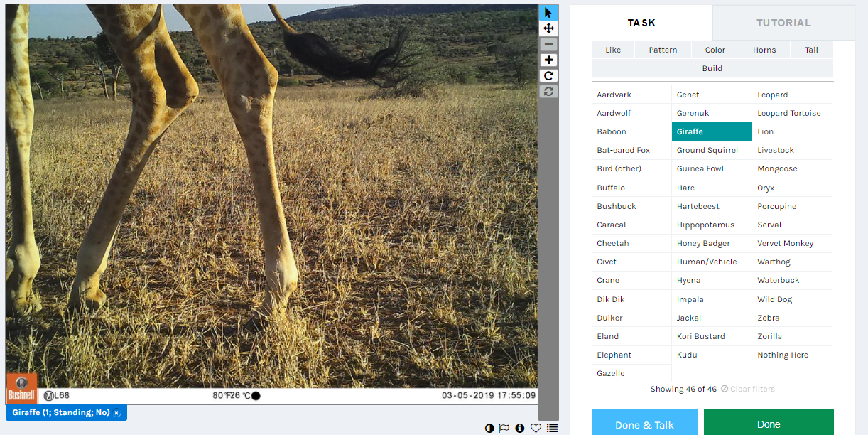Screen dimensions: 868x435
Task: Choose Wild Dog option
Action: pyautogui.click(x=792, y=299)
